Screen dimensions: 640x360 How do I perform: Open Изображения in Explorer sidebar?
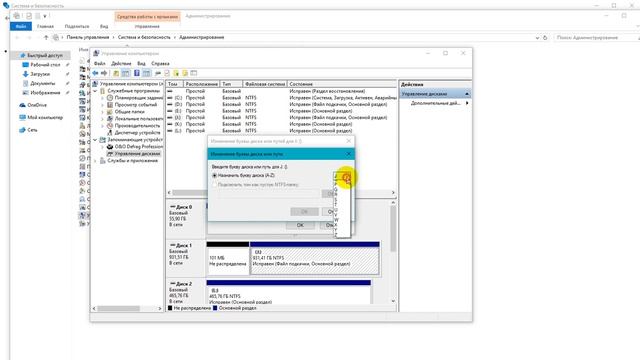click(45, 93)
